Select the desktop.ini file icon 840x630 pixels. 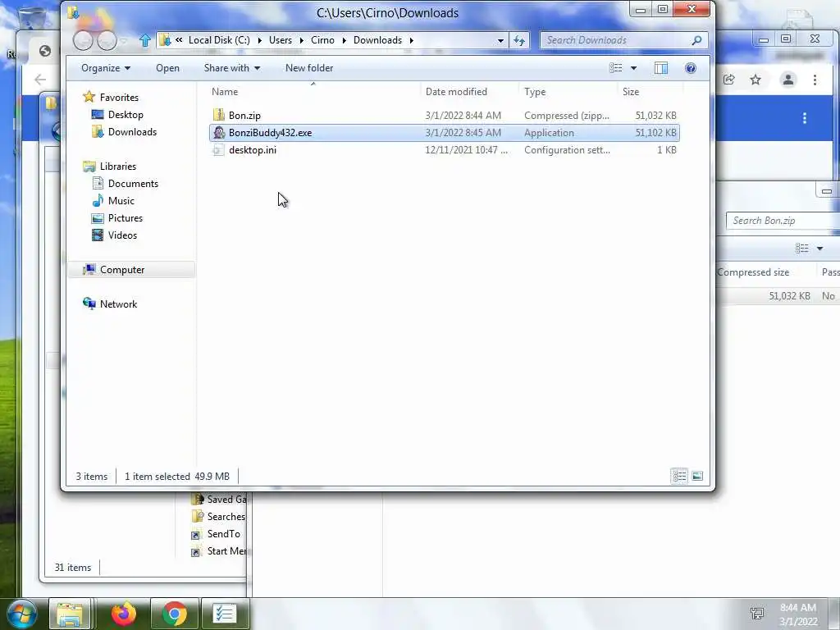pos(218,150)
